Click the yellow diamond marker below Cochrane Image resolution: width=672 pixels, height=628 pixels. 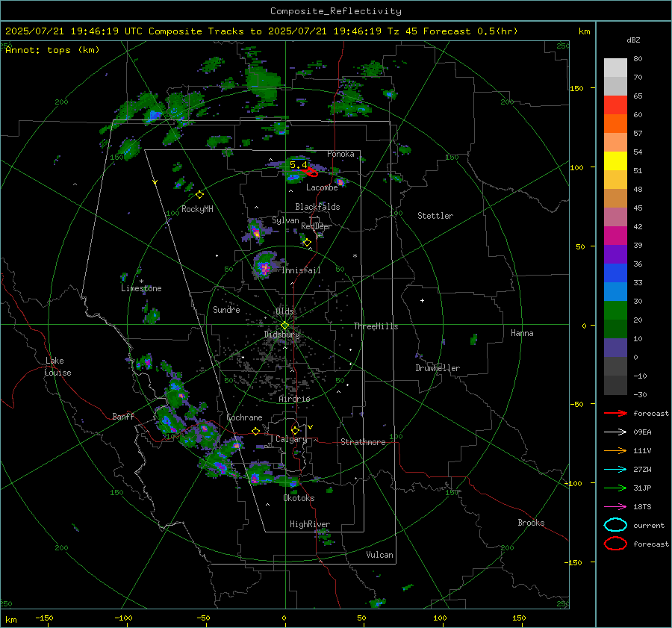coord(255,431)
